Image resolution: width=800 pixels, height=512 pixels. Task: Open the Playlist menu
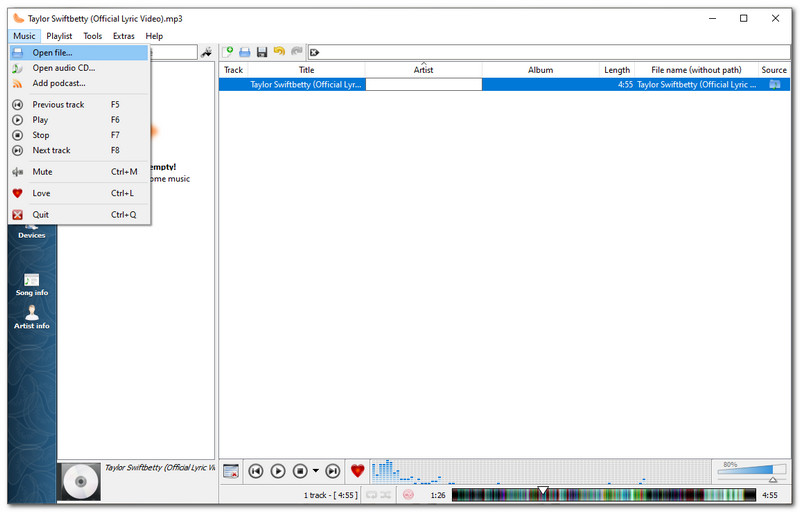click(59, 36)
